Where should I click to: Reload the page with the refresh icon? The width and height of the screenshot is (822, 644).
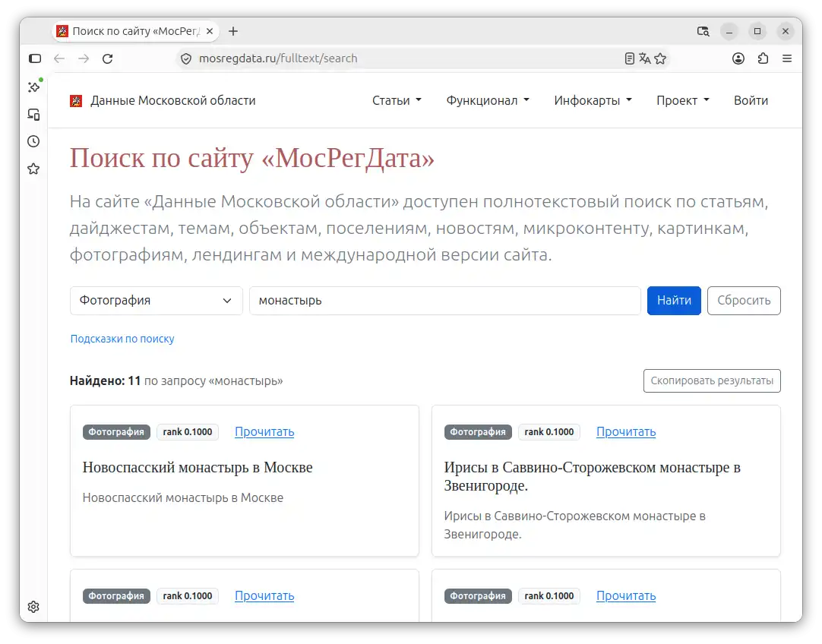pos(108,58)
